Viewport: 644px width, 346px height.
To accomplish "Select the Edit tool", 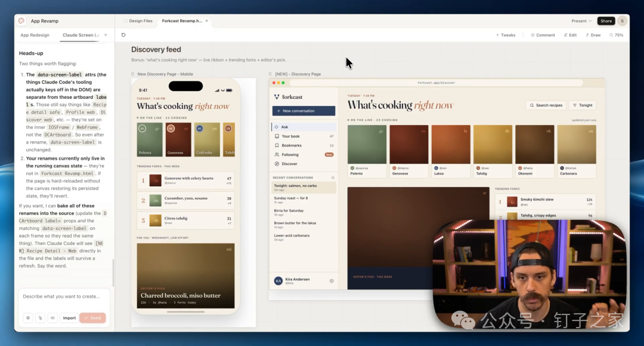I will click(570, 35).
